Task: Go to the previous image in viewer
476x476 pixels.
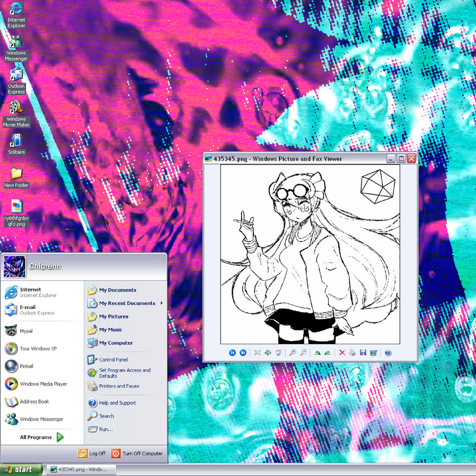Action: point(232,353)
